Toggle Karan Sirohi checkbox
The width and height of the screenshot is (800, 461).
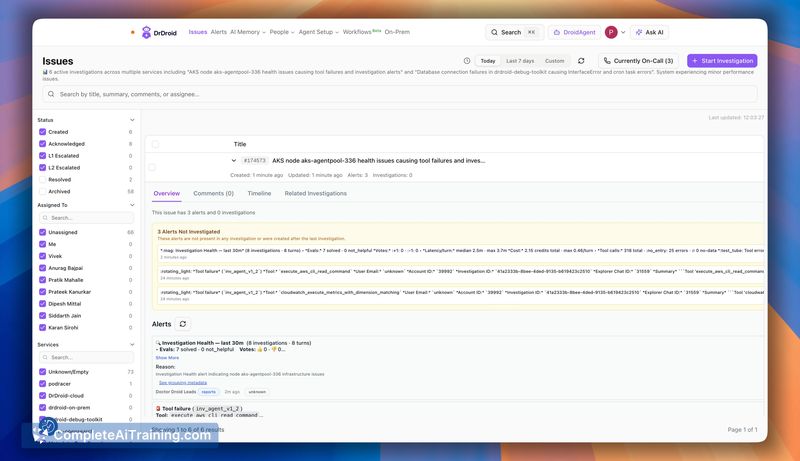pyautogui.click(x=42, y=327)
